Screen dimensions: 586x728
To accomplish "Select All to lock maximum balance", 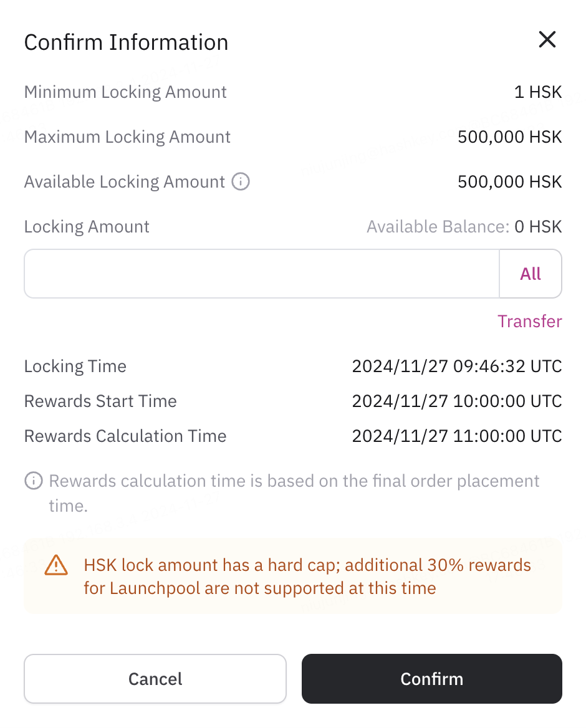I will tap(531, 274).
